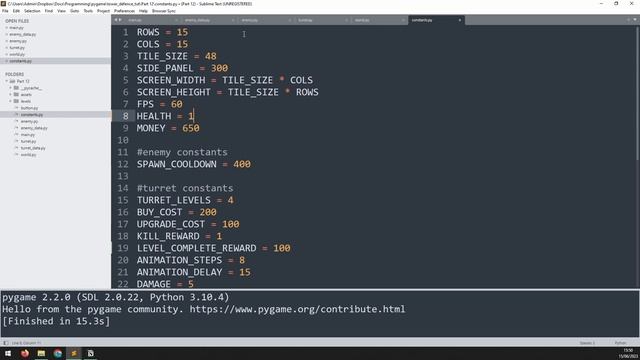Click line number 12 in gutter

tap(123, 164)
